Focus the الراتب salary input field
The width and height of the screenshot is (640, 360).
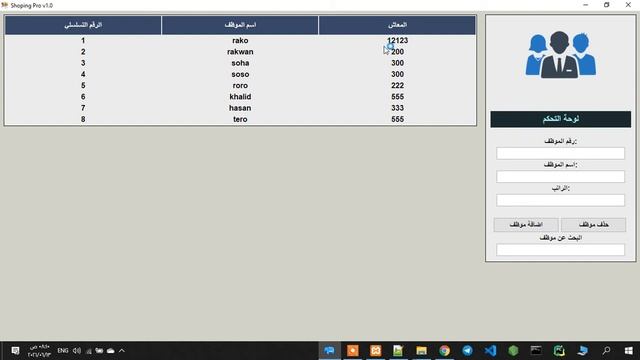pos(560,200)
